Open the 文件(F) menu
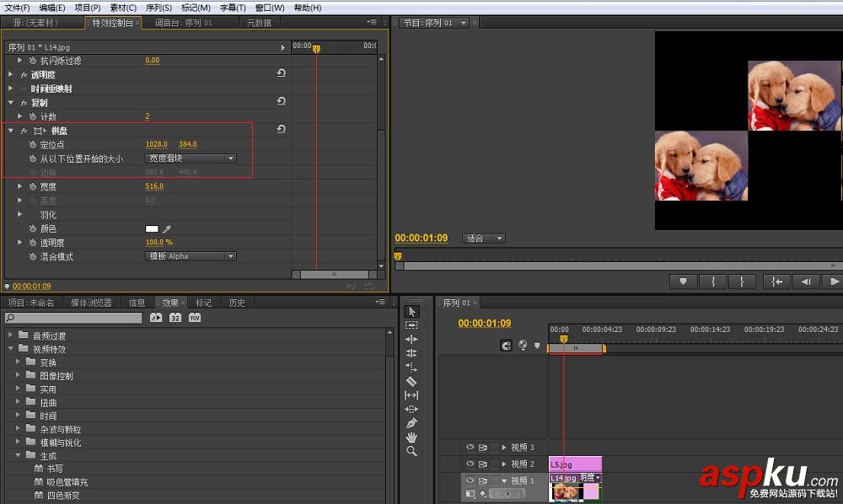Screen dimensions: 843x504 (17, 8)
